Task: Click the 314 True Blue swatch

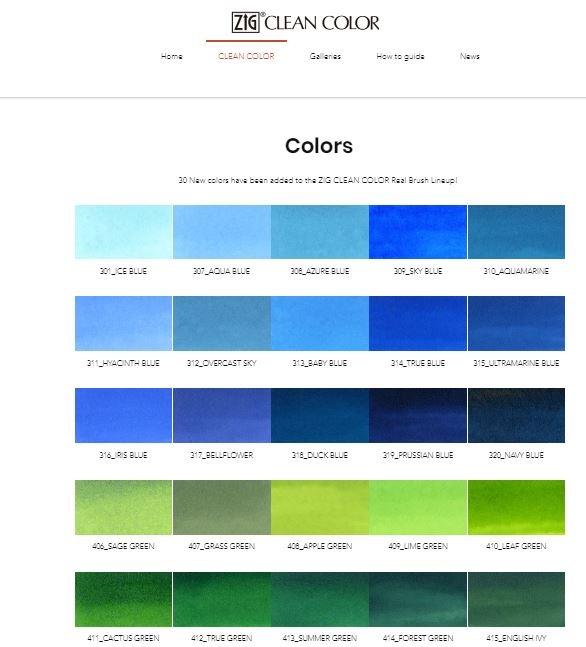Action: (x=418, y=324)
